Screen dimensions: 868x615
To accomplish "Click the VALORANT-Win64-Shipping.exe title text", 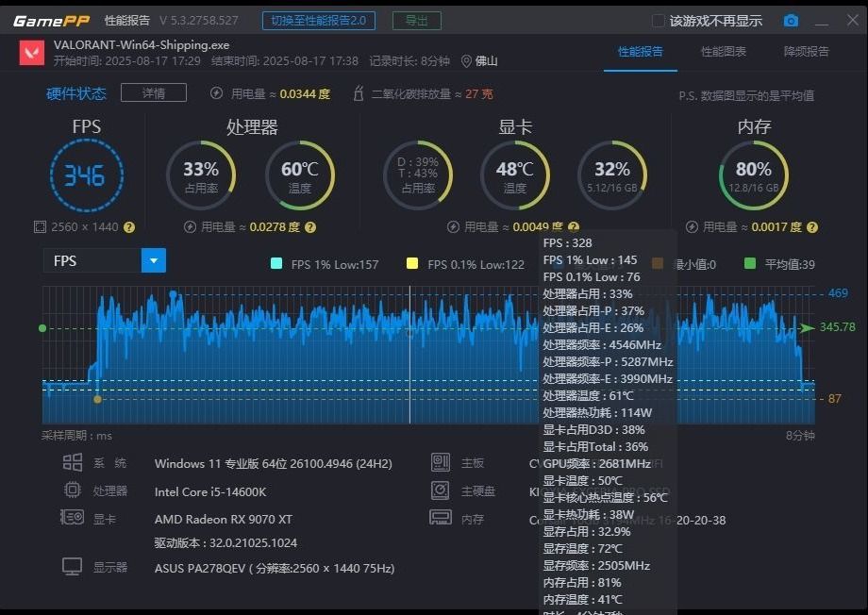I will [x=142, y=45].
